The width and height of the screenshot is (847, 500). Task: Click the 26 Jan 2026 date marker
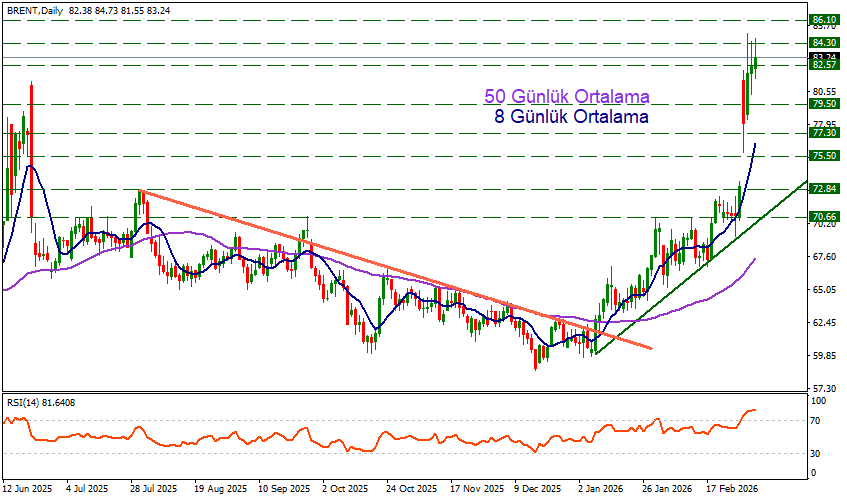pos(667,490)
